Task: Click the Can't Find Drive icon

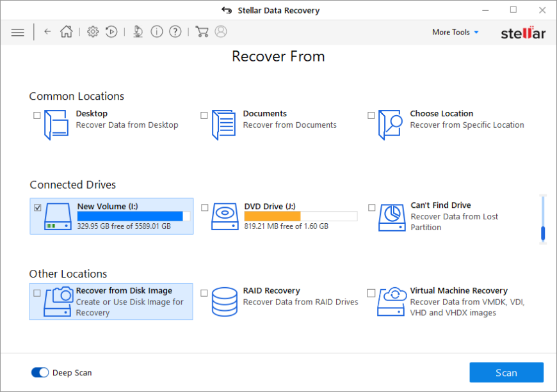Action: [392, 217]
